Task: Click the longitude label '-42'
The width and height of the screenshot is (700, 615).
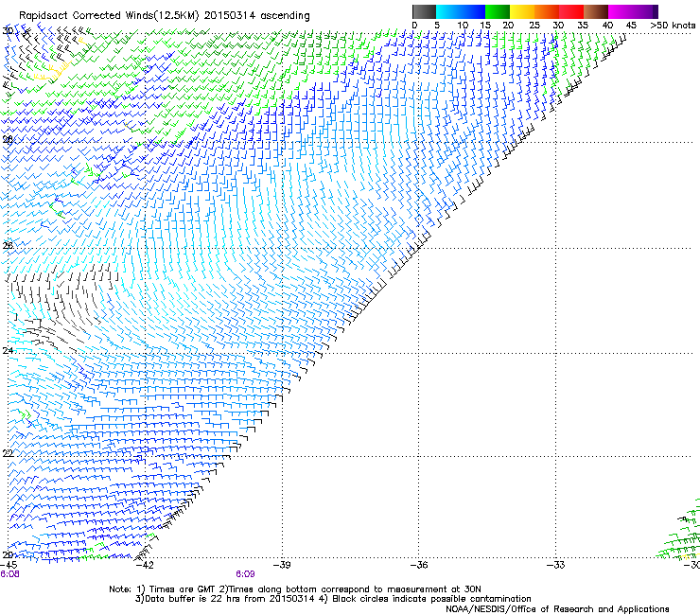Action: (144, 565)
